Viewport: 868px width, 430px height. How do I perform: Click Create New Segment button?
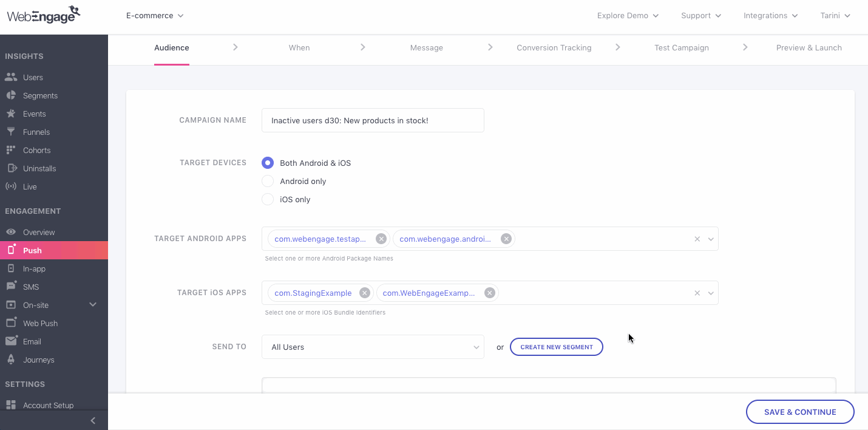(x=557, y=347)
